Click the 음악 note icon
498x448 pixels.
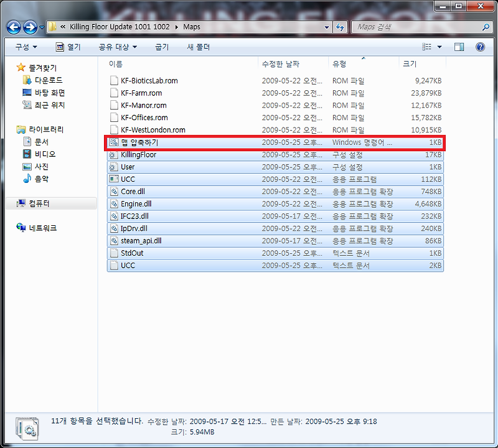click(27, 179)
